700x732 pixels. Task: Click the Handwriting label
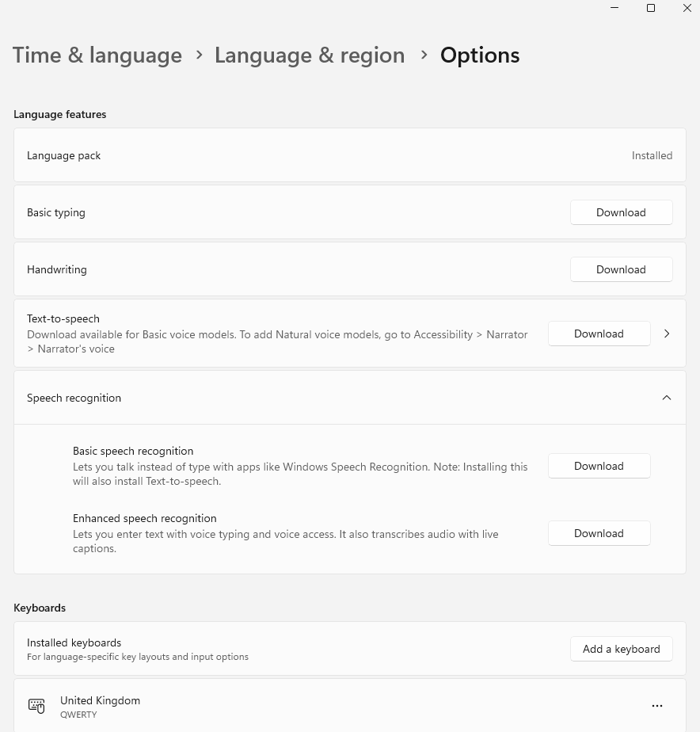(56, 269)
